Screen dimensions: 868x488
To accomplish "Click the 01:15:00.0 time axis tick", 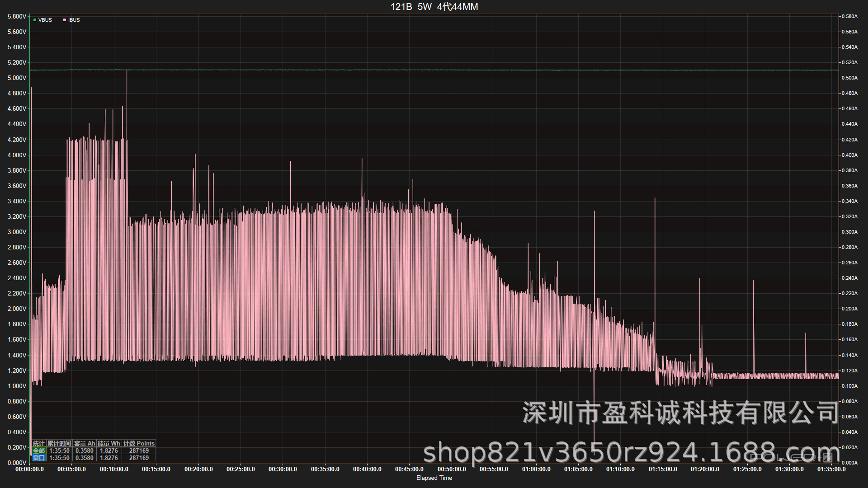I will tap(663, 469).
